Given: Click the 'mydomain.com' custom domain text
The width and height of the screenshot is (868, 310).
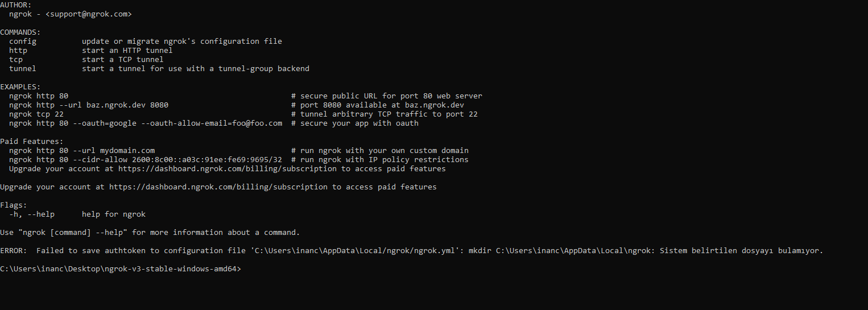Looking at the screenshot, I should (127, 151).
